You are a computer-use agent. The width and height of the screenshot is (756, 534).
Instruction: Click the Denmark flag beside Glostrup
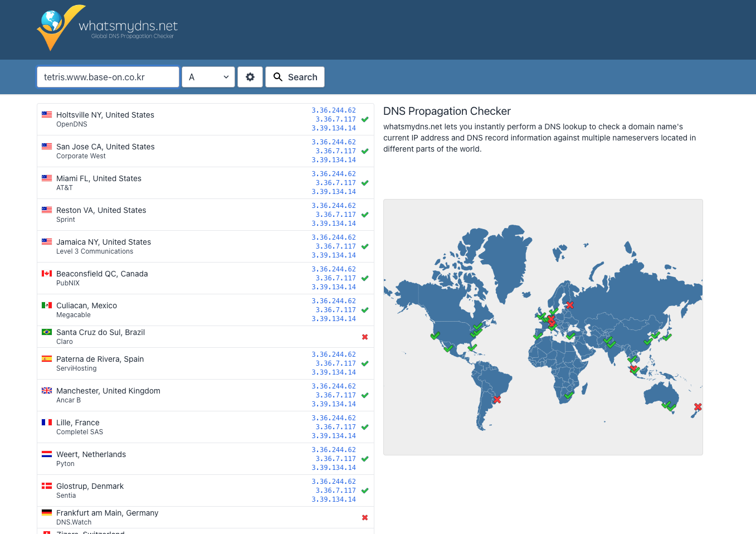tap(47, 486)
